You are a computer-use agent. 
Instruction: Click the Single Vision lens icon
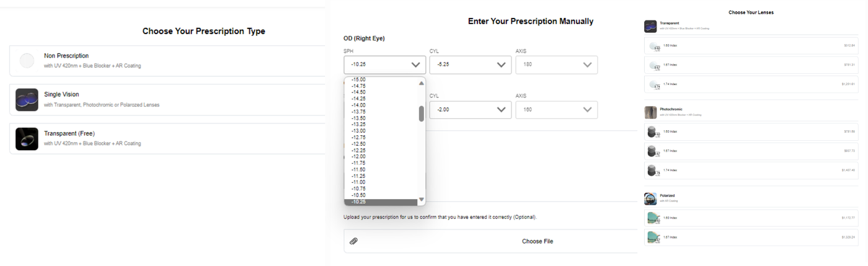27,99
